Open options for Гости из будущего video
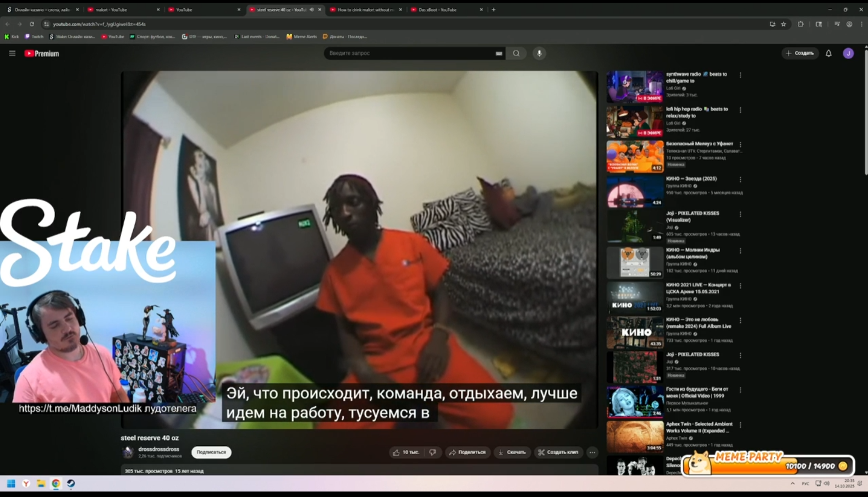The width and height of the screenshot is (868, 497). 740,390
